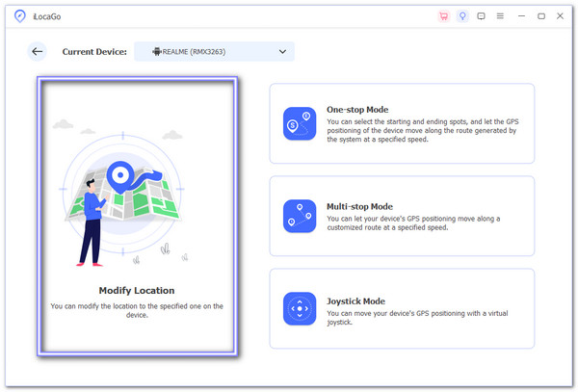Expand the Current Device dropdown

point(214,52)
